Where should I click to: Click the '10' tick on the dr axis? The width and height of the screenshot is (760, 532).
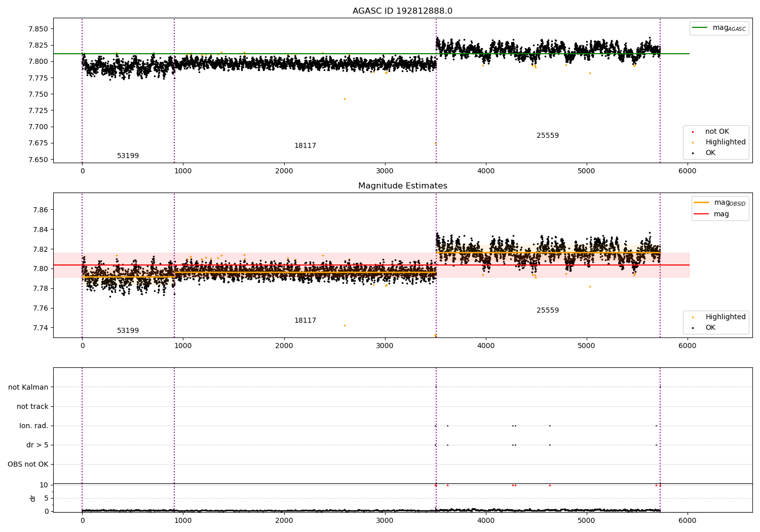[x=44, y=485]
